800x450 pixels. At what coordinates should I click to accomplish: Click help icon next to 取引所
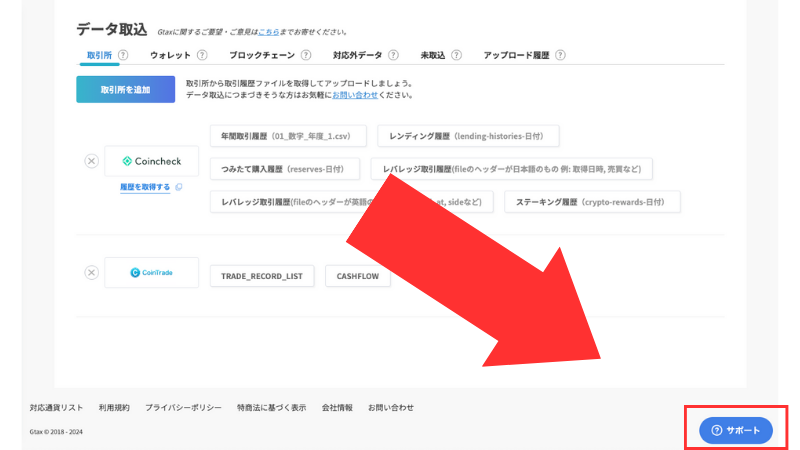pyautogui.click(x=123, y=55)
